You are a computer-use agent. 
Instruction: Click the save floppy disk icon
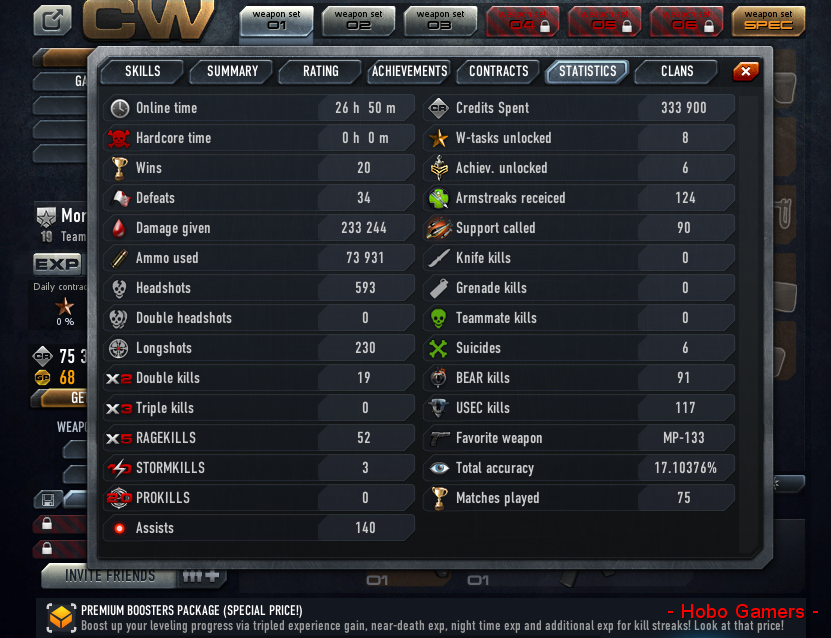pos(47,500)
